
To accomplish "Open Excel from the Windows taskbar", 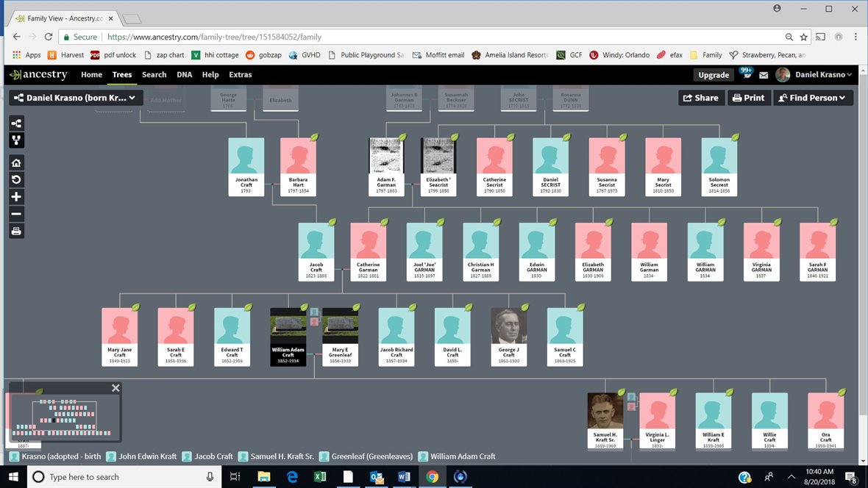I will [320, 477].
